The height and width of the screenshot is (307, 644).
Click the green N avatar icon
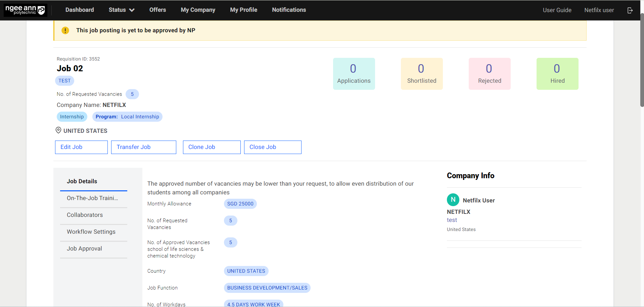pos(453,200)
